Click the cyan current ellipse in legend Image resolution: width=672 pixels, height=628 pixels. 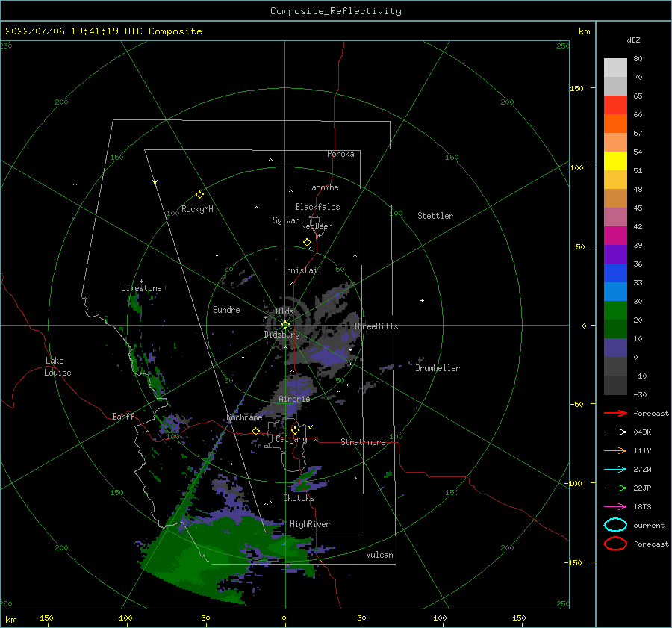615,525
